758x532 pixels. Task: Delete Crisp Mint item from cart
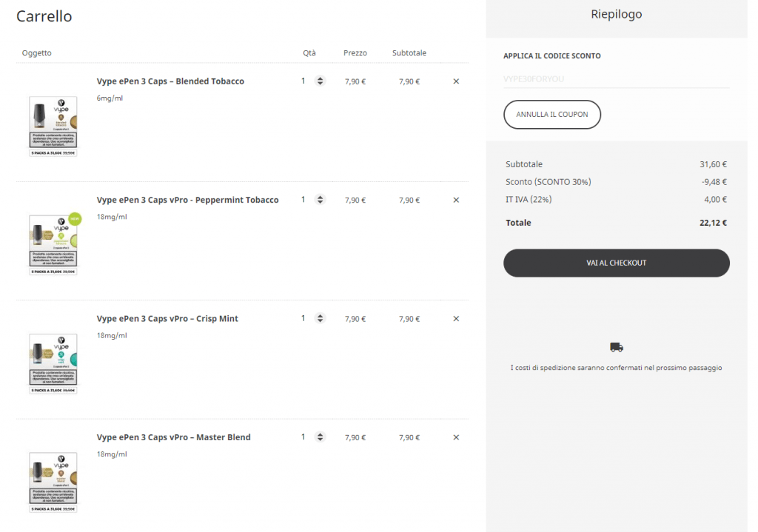coord(456,319)
